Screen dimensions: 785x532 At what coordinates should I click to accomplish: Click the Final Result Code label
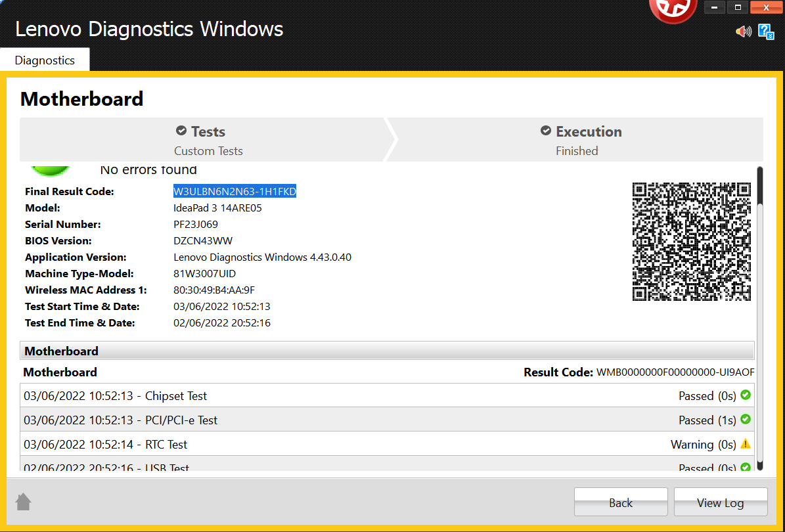coord(70,191)
